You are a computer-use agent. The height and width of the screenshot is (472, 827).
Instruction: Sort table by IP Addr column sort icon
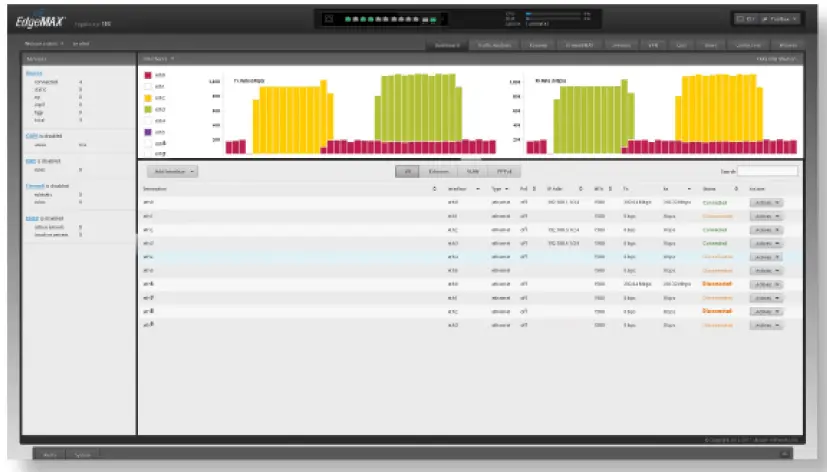581,189
